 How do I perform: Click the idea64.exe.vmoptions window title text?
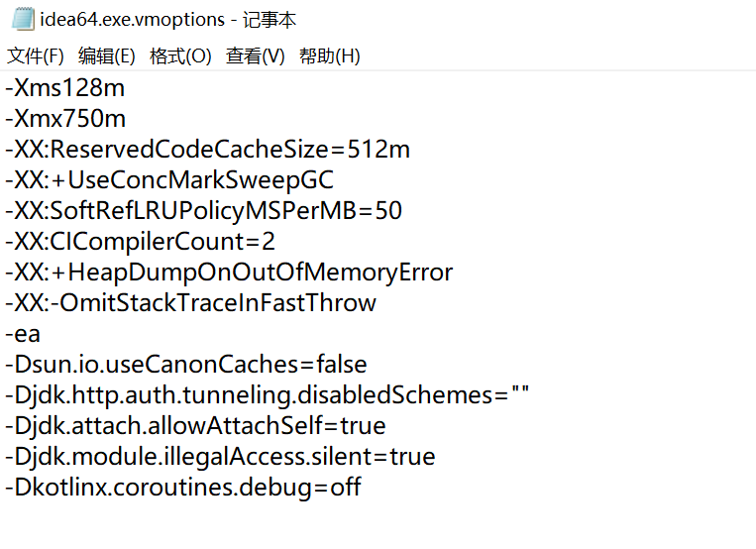[x=167, y=20]
